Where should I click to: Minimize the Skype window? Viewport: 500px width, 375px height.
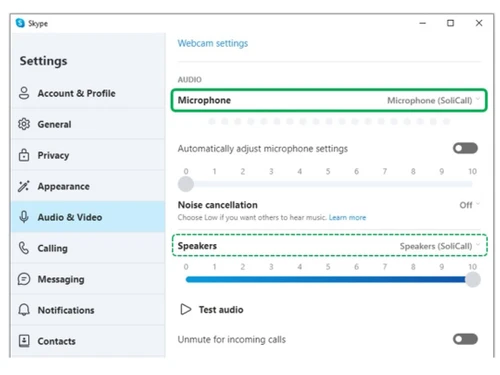(423, 23)
